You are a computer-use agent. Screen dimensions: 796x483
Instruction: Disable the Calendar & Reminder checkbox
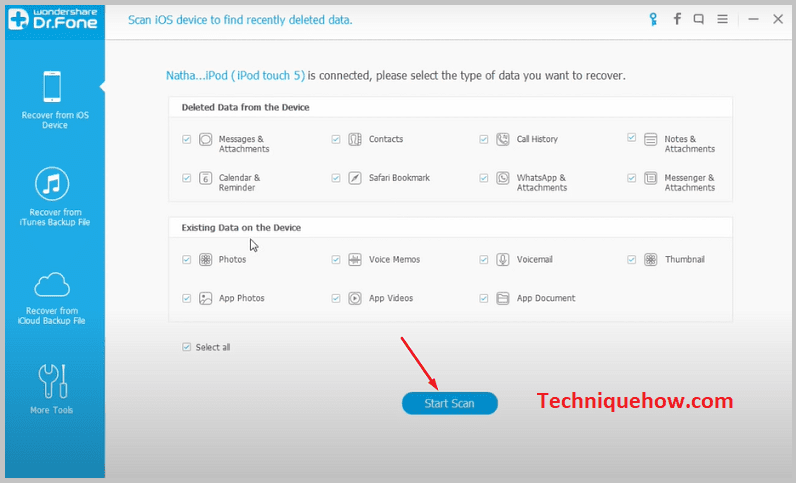point(187,178)
